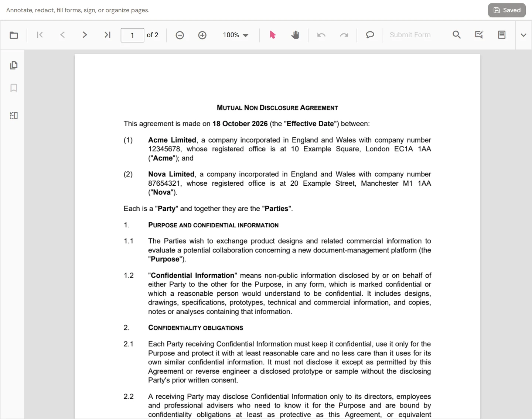The height and width of the screenshot is (419, 532).
Task: Click 'Nova Limited' in the document
Action: (x=171, y=174)
